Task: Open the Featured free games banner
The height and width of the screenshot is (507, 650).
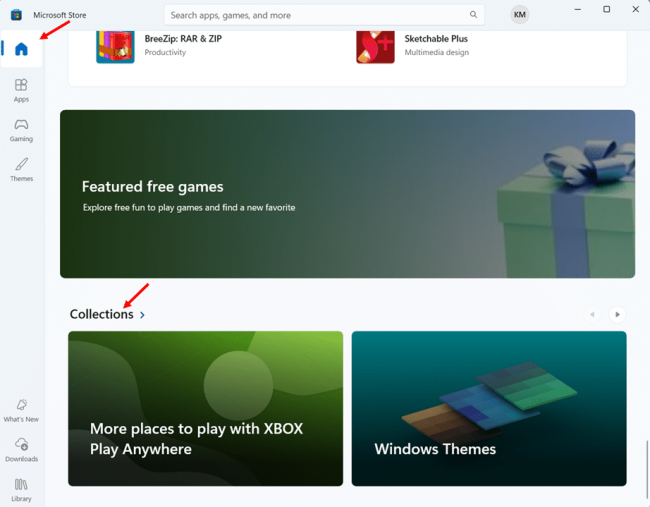Action: pyautogui.click(x=347, y=194)
